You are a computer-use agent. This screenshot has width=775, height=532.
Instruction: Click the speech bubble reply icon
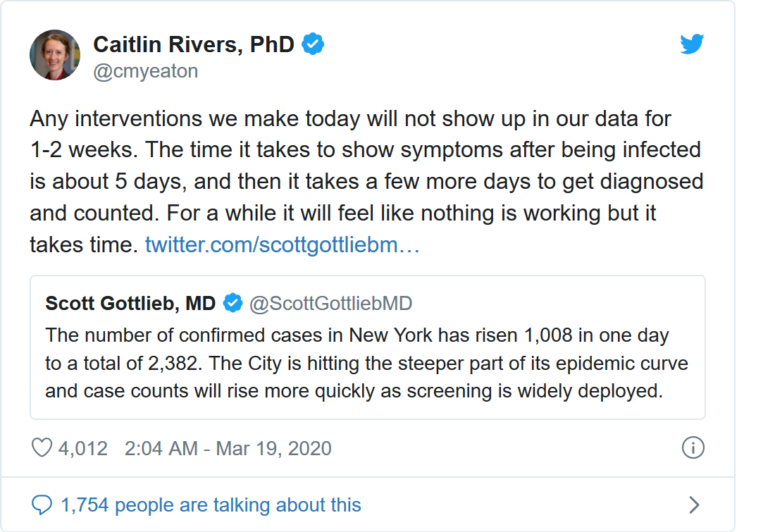(42, 505)
